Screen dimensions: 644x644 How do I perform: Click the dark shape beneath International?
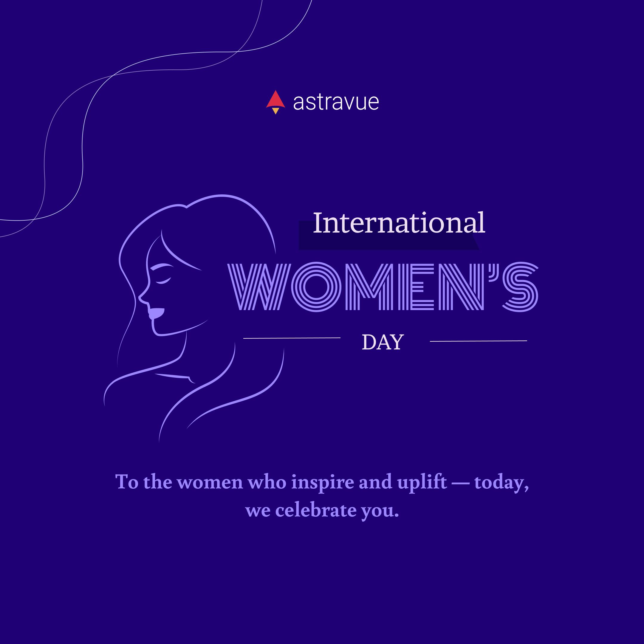coord(388,242)
